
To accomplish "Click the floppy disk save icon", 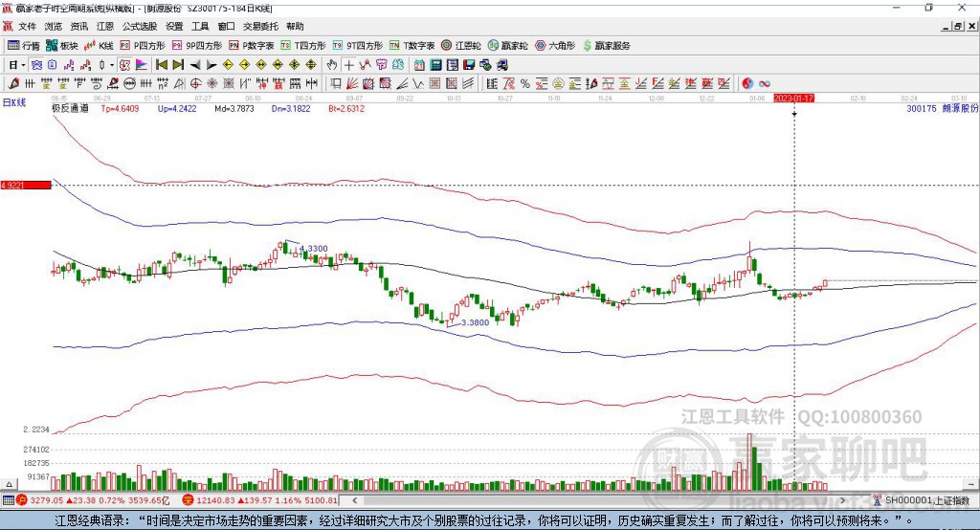I will click(469, 65).
